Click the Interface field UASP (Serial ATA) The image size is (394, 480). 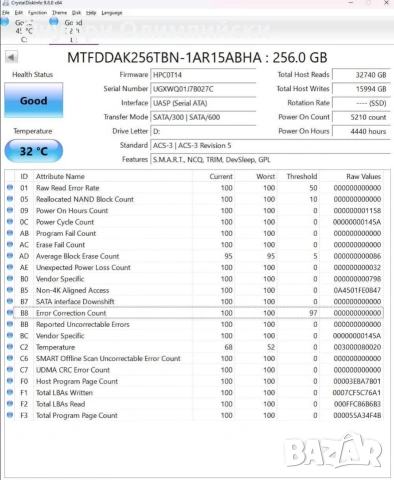click(x=203, y=103)
